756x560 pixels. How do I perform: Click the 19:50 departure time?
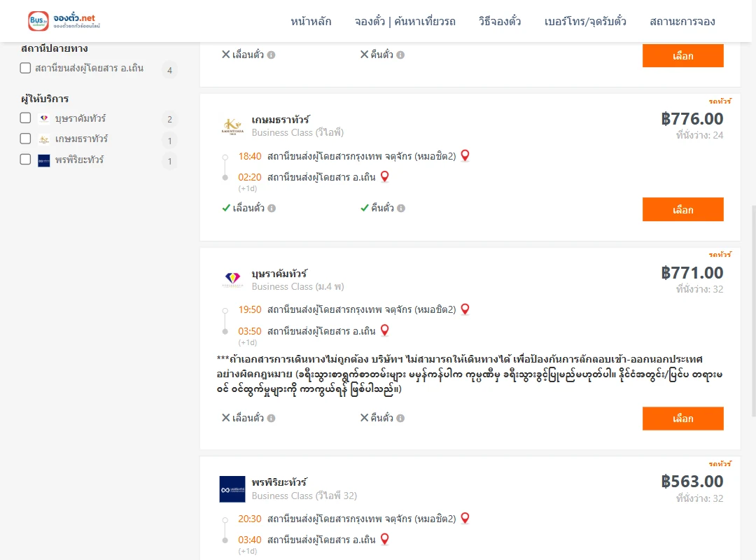point(250,309)
